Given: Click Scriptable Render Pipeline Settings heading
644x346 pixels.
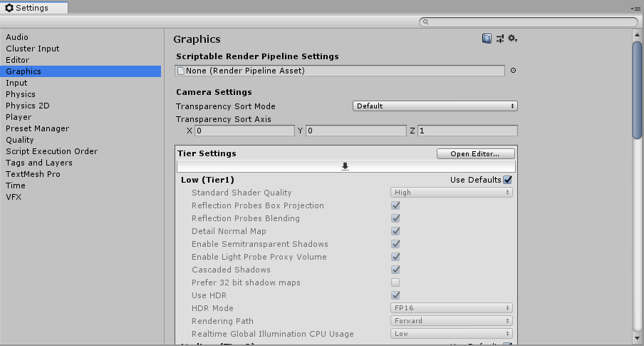Looking at the screenshot, I should (x=257, y=56).
